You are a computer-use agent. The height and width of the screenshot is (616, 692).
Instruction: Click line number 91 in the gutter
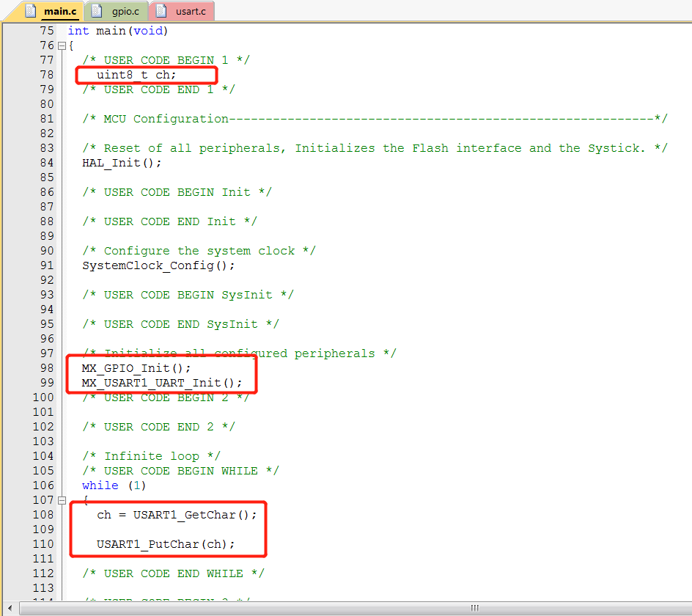pyautogui.click(x=47, y=265)
